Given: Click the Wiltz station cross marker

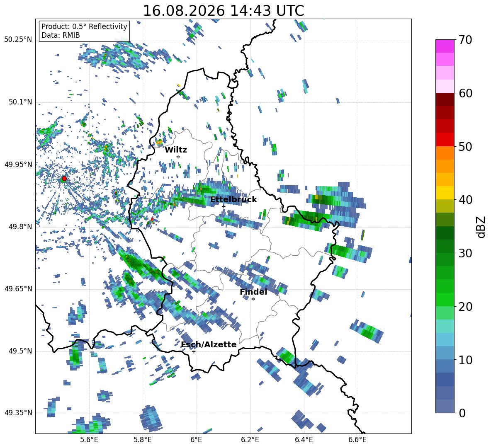Looking at the screenshot, I should pos(178,157).
